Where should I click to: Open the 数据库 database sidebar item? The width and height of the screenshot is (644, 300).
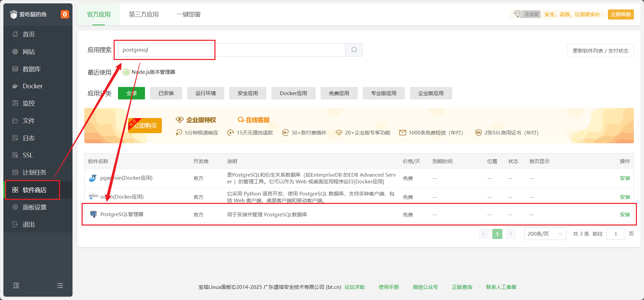tap(31, 69)
